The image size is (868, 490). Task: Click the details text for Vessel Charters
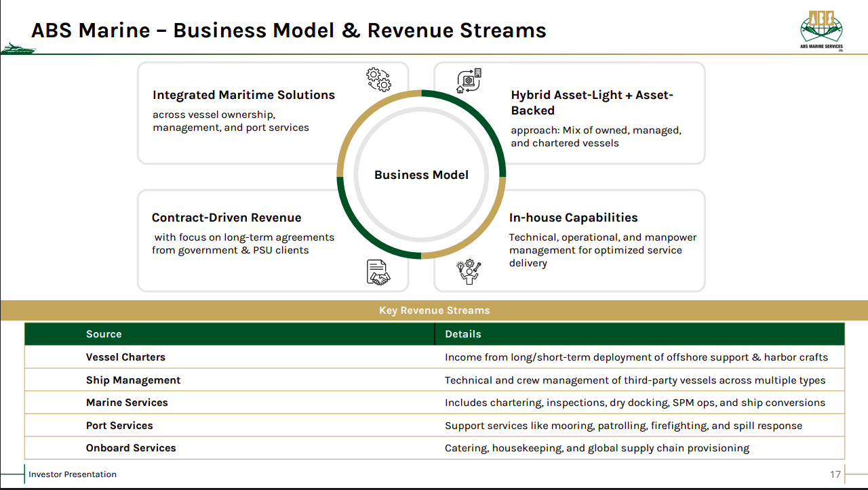tap(636, 357)
